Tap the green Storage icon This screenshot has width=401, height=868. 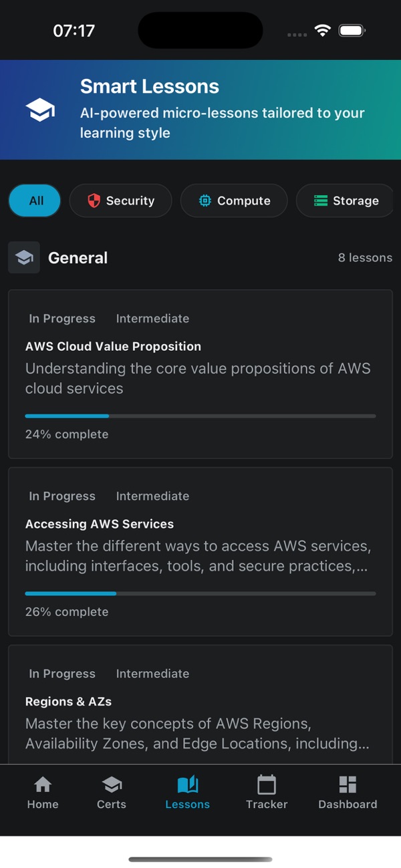point(321,200)
